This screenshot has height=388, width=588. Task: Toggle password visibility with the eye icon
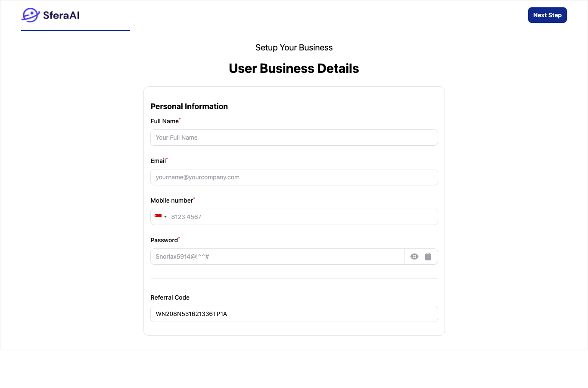pyautogui.click(x=414, y=257)
